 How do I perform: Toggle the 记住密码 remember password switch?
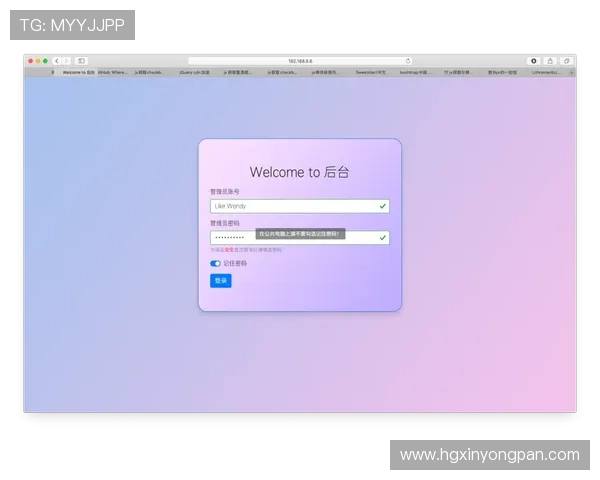pyautogui.click(x=215, y=264)
